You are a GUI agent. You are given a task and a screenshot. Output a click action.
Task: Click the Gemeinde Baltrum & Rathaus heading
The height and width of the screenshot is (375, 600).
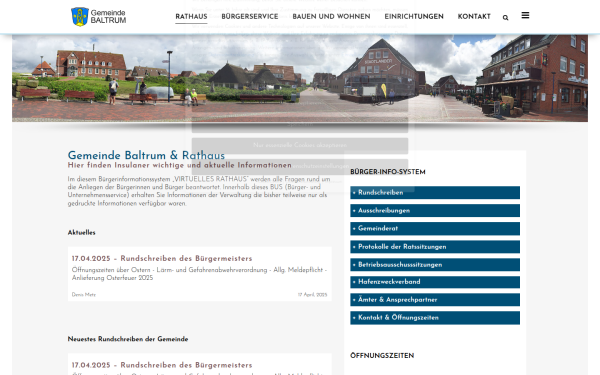tap(146, 155)
